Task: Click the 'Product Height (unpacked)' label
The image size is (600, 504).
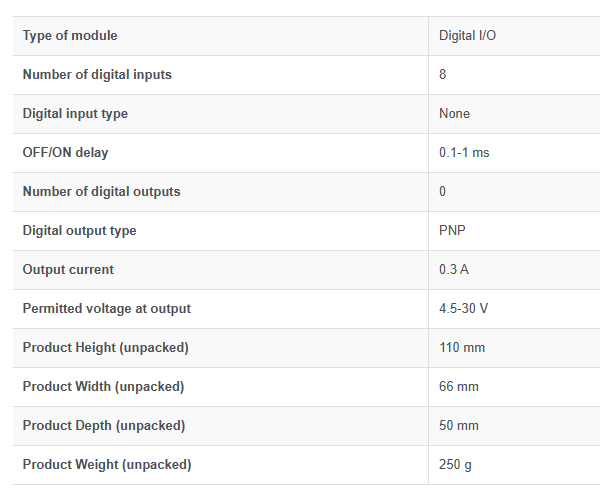Action: pos(105,348)
